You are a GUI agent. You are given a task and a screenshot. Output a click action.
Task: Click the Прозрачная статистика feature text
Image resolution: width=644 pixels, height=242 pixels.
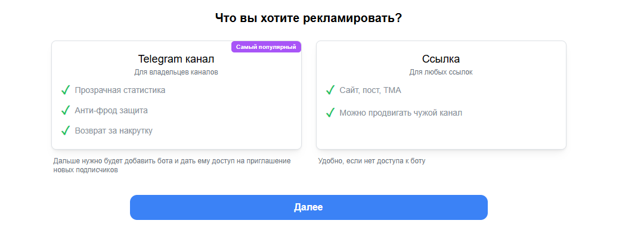(x=120, y=90)
